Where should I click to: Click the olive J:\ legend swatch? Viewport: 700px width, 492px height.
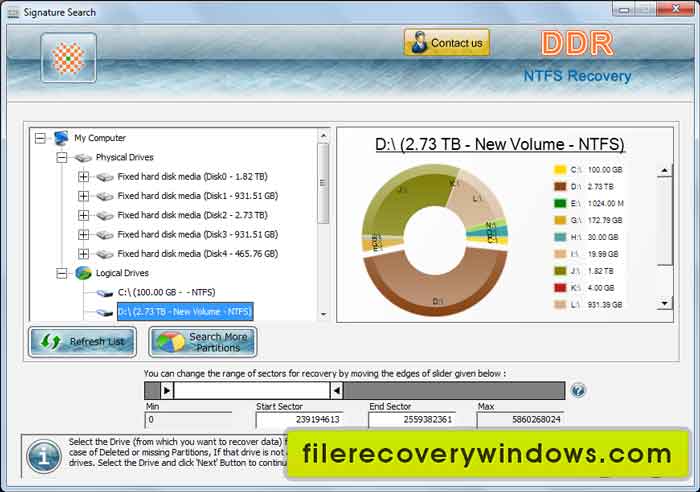[x=560, y=271]
